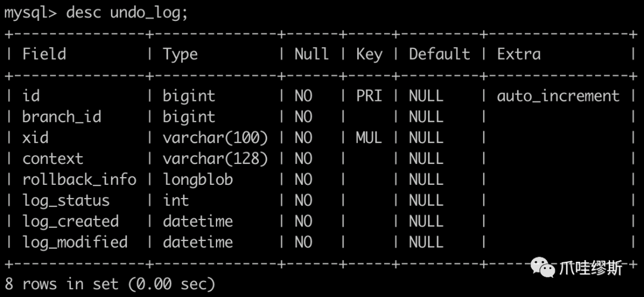644x297 pixels.
Task: Click the 'log_status' field name
Action: (x=66, y=200)
